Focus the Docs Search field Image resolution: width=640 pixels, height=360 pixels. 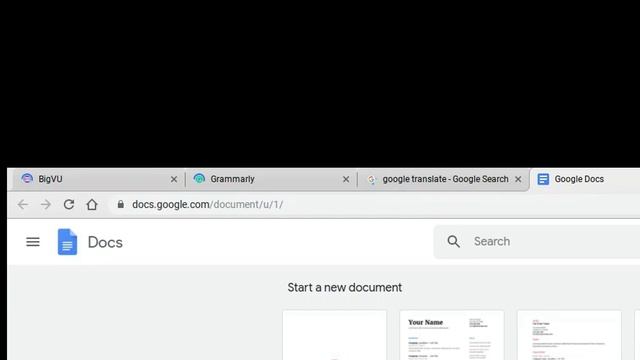(x=537, y=242)
